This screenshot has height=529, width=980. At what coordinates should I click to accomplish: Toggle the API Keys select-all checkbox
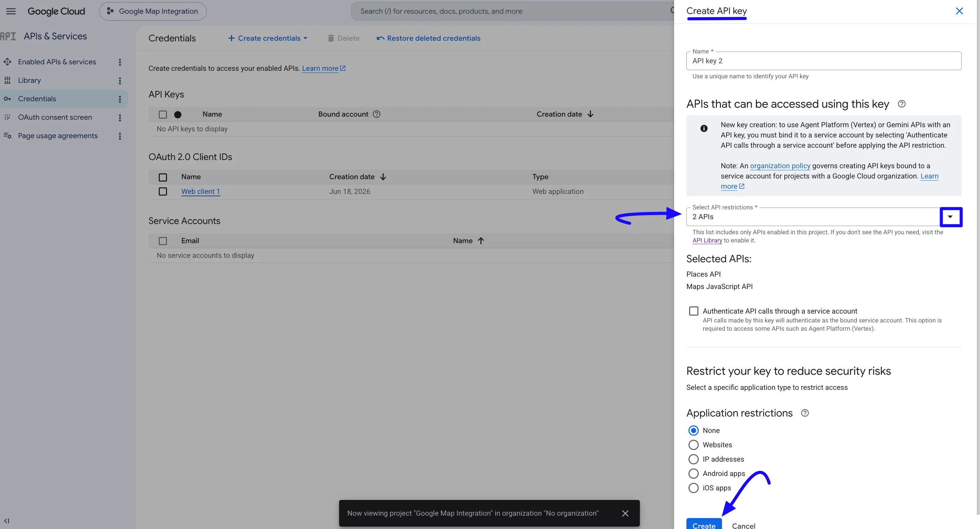163,115
